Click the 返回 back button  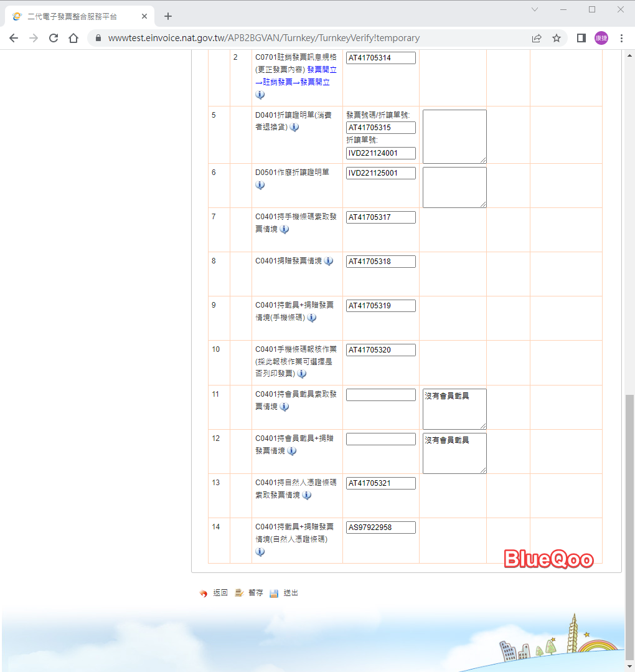(x=214, y=593)
